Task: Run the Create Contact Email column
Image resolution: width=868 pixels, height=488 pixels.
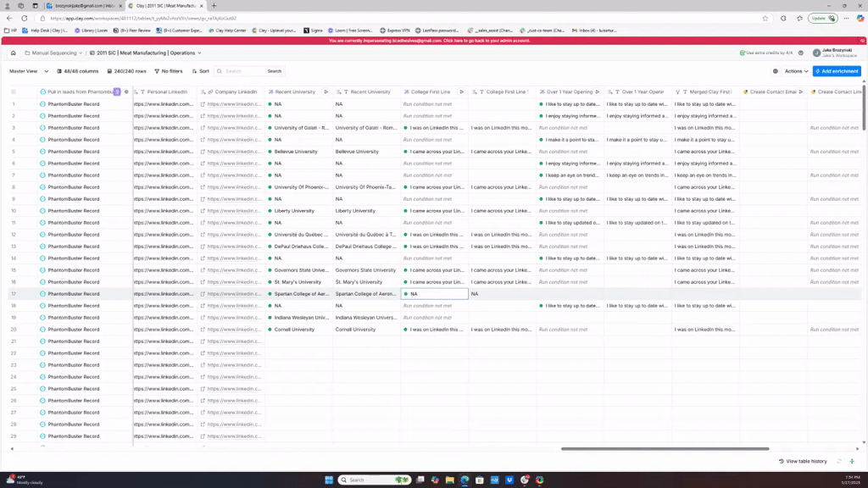Action: pyautogui.click(x=801, y=91)
